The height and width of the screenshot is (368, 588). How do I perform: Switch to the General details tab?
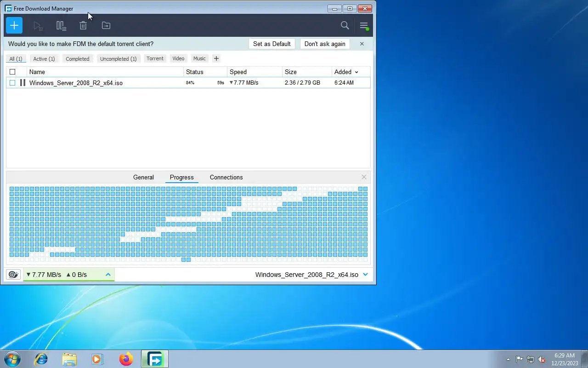pyautogui.click(x=143, y=177)
